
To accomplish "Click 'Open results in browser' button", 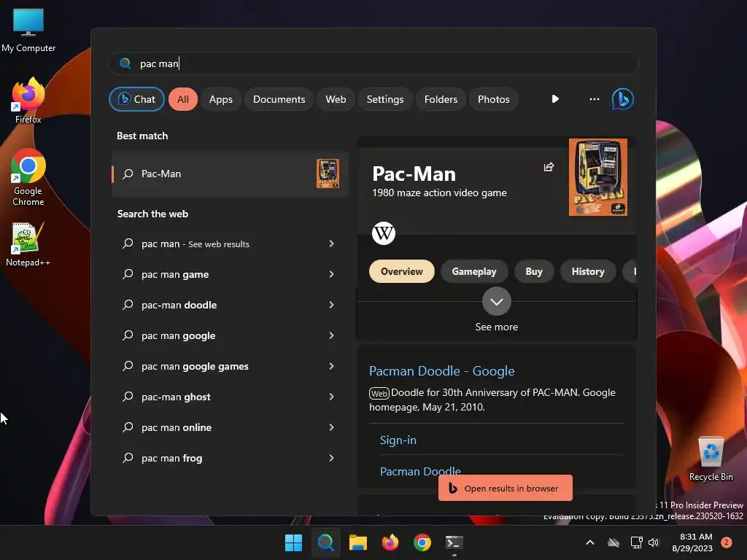I will [x=506, y=488].
